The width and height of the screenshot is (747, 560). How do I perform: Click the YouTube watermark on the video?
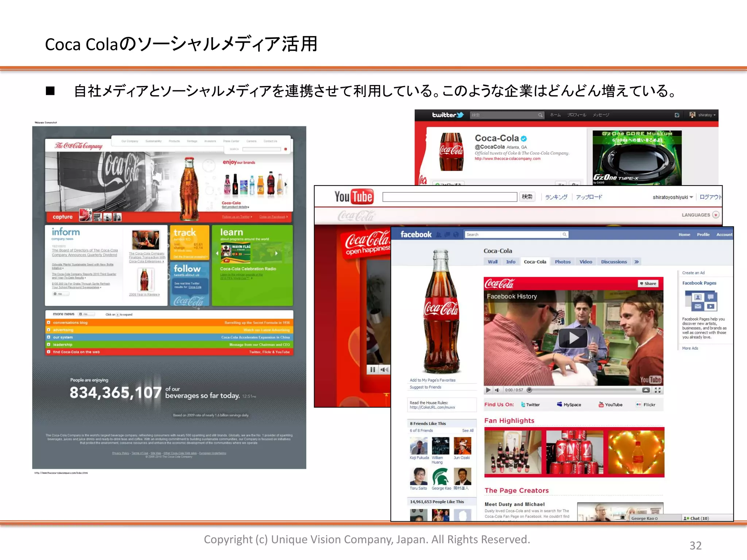click(650, 380)
